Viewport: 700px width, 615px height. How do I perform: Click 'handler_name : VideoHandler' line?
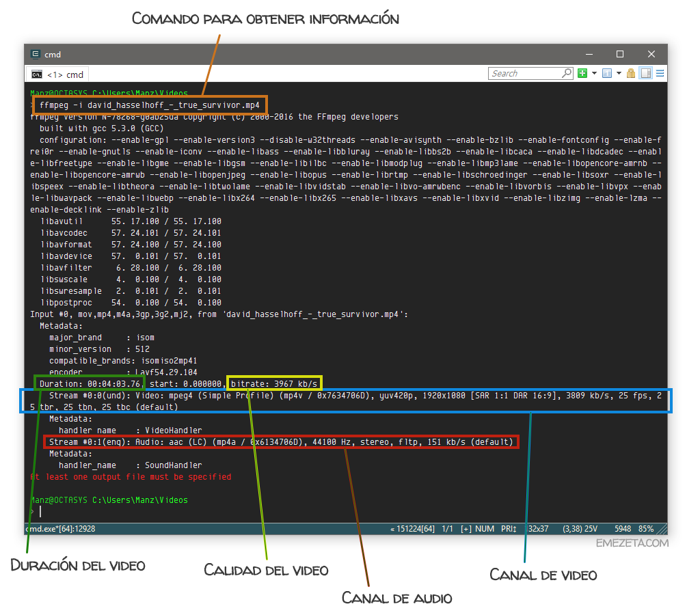point(131,430)
